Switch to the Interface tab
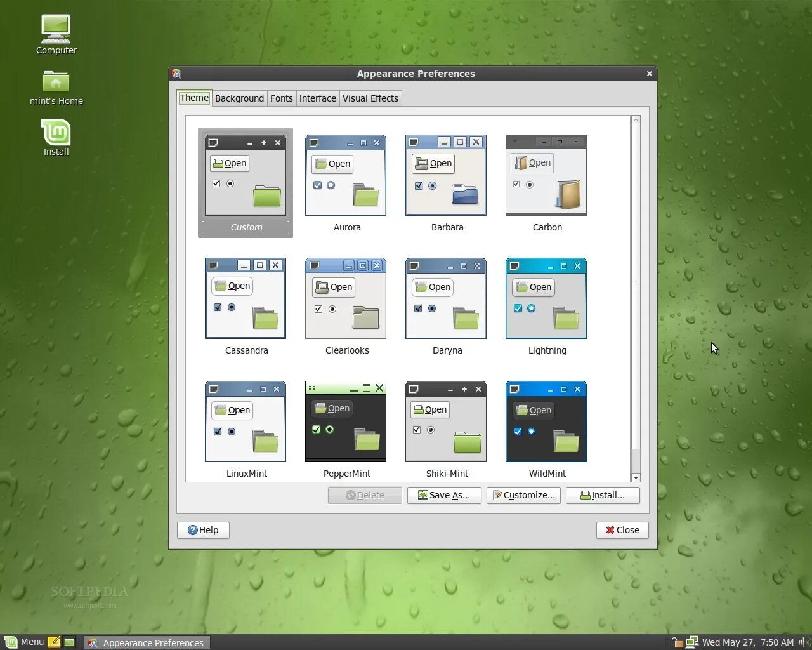 pyautogui.click(x=317, y=98)
